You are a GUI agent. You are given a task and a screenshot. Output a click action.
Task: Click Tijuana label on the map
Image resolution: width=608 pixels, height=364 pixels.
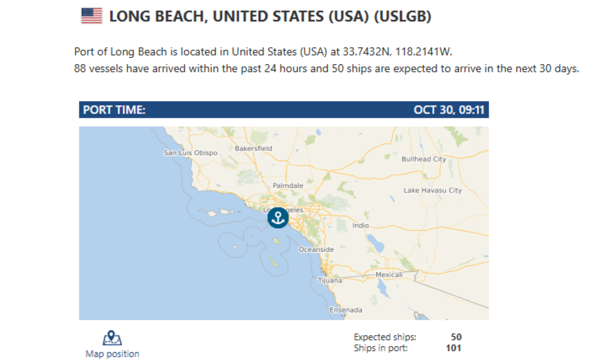330,280
